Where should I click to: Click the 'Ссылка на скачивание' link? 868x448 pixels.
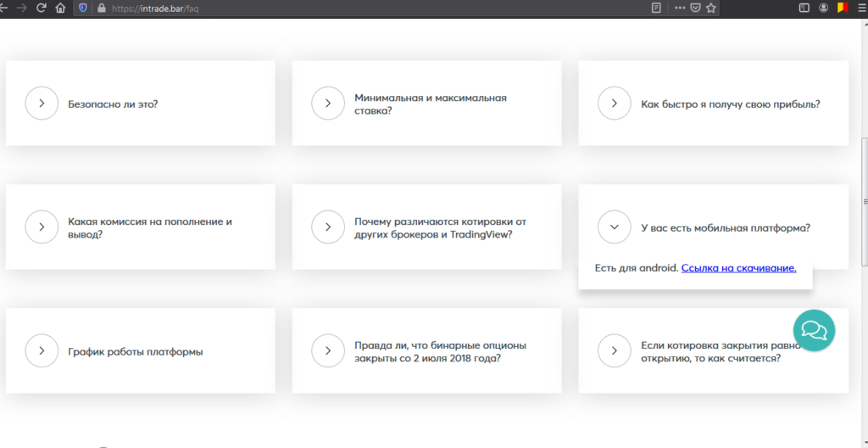pos(738,268)
